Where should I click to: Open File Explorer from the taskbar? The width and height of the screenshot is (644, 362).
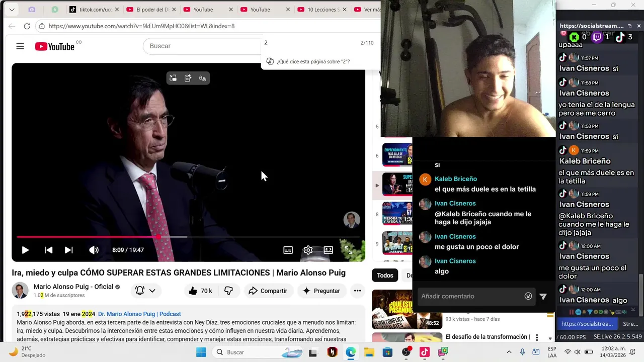(369, 352)
